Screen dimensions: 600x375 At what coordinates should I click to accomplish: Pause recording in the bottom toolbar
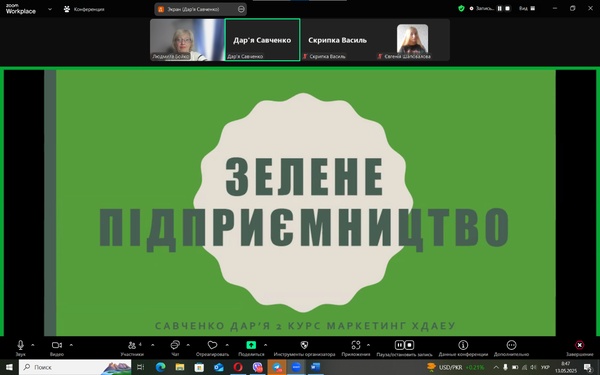point(399,345)
